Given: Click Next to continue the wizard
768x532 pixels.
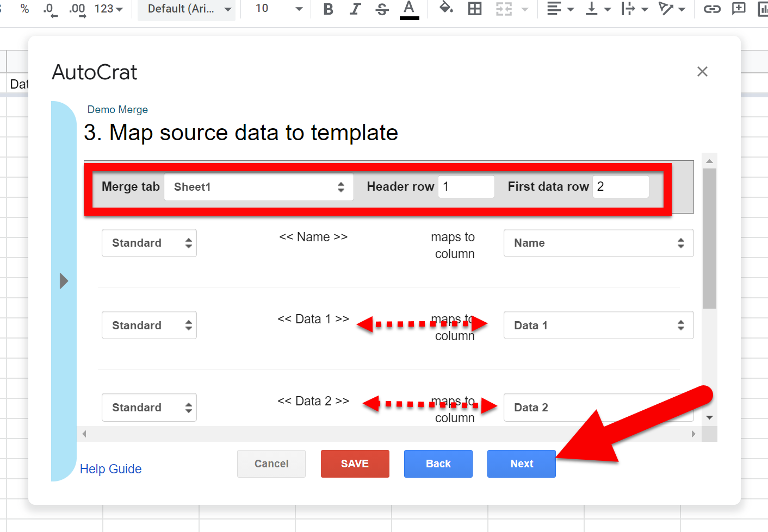Looking at the screenshot, I should (522, 464).
